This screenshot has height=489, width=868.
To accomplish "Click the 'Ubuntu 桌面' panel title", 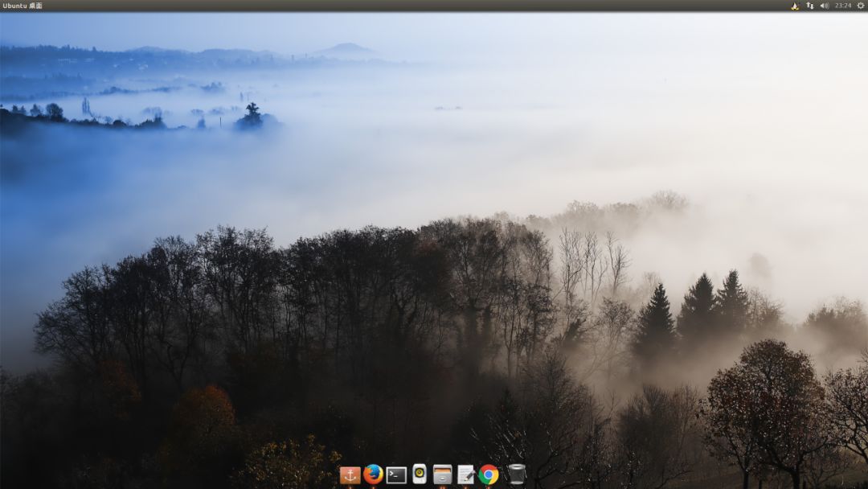I will [x=23, y=6].
